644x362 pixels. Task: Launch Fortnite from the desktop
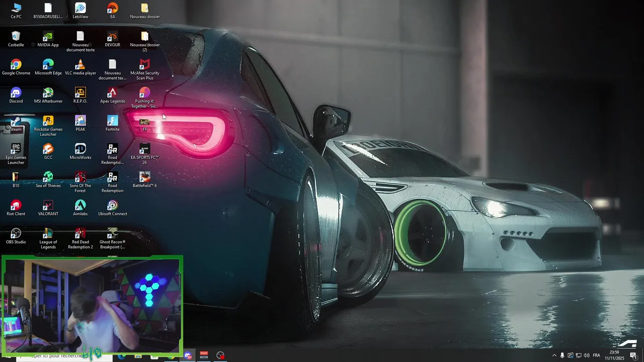click(113, 124)
